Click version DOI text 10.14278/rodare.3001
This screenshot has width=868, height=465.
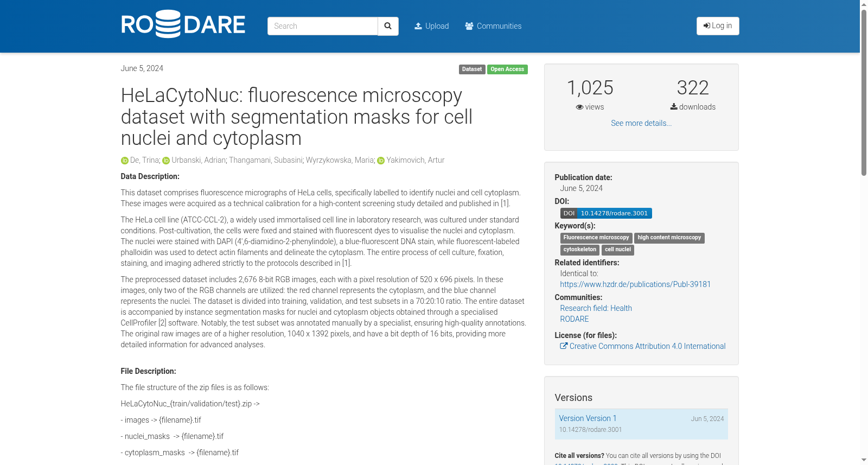[591, 430]
